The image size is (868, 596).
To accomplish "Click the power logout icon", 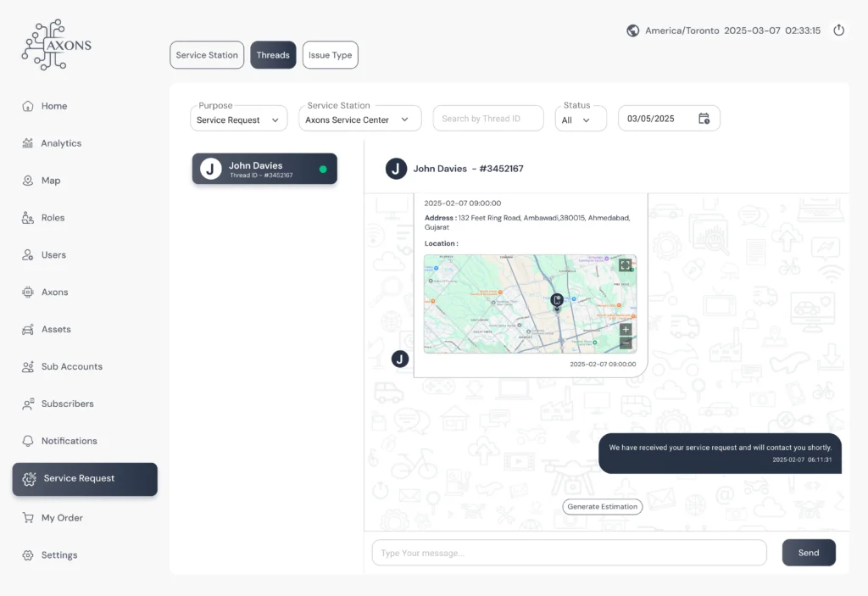I will point(838,31).
